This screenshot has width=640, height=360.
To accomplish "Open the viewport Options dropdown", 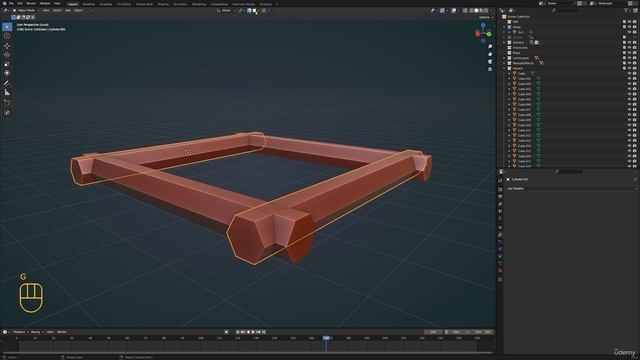I will [485, 17].
